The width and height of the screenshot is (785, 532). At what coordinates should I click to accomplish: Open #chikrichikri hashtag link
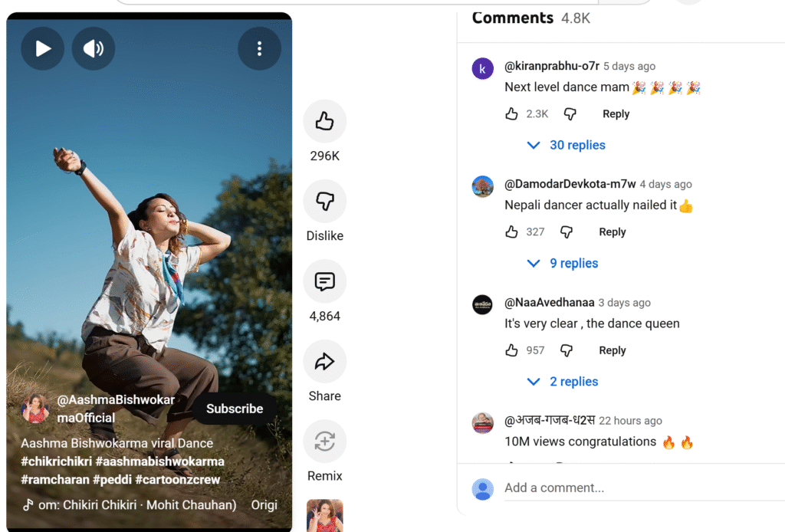57,461
